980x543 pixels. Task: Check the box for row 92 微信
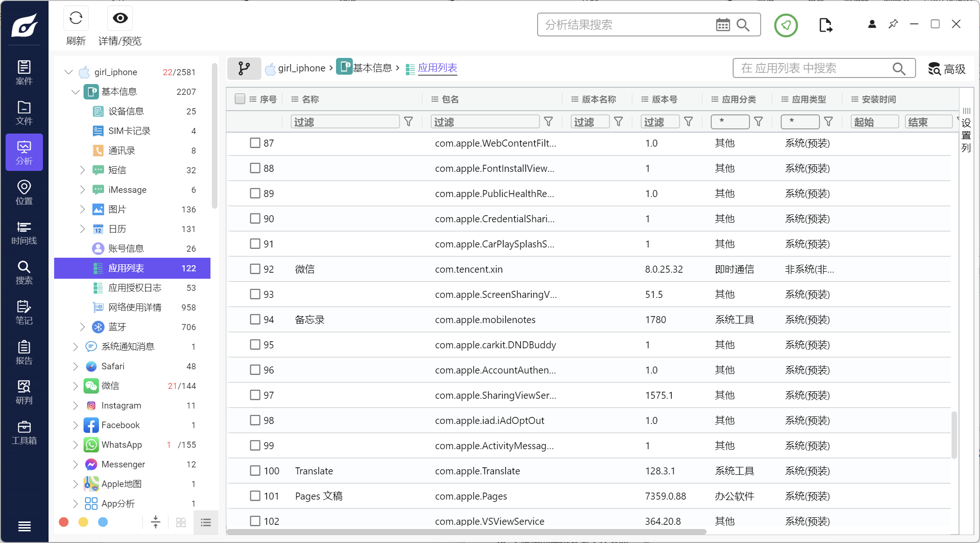pos(255,269)
